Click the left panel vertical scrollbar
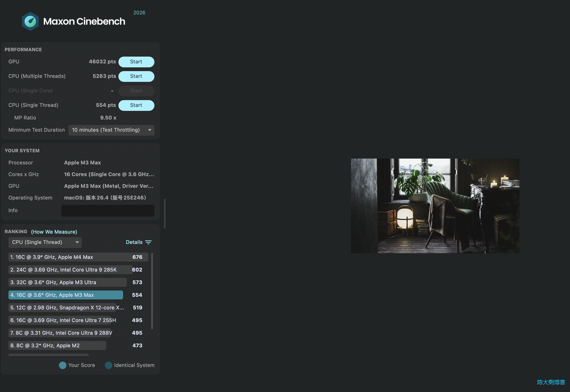Screen dimensions: 570x392 click(165, 214)
